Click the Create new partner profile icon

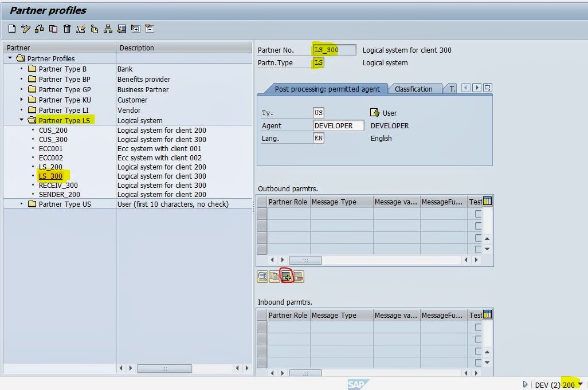(x=12, y=29)
